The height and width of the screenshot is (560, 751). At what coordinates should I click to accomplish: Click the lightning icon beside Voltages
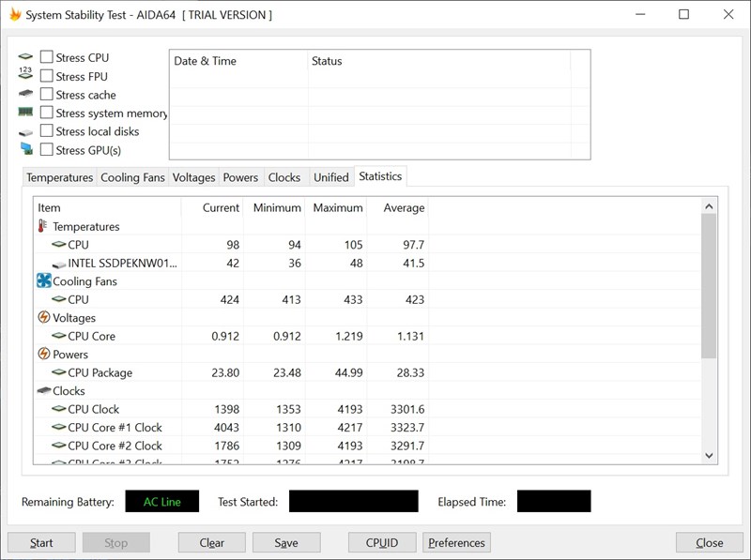[x=44, y=317]
